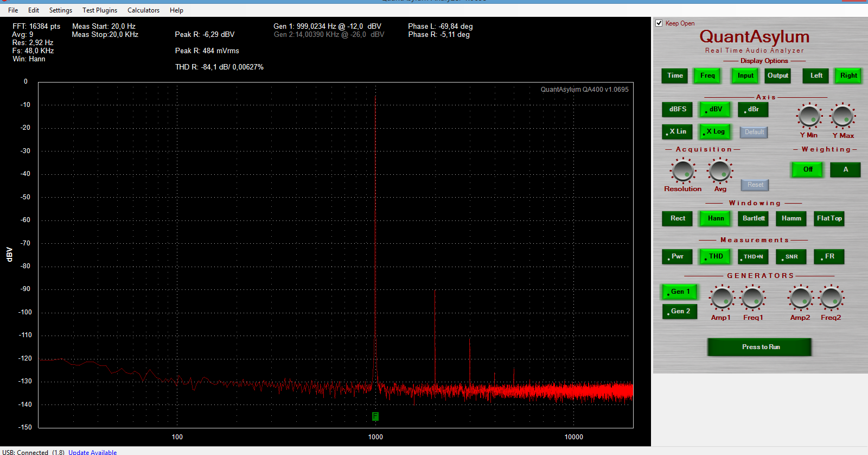Click the FFT 16384 pts readout
The width and height of the screenshot is (868, 455).
click(36, 26)
